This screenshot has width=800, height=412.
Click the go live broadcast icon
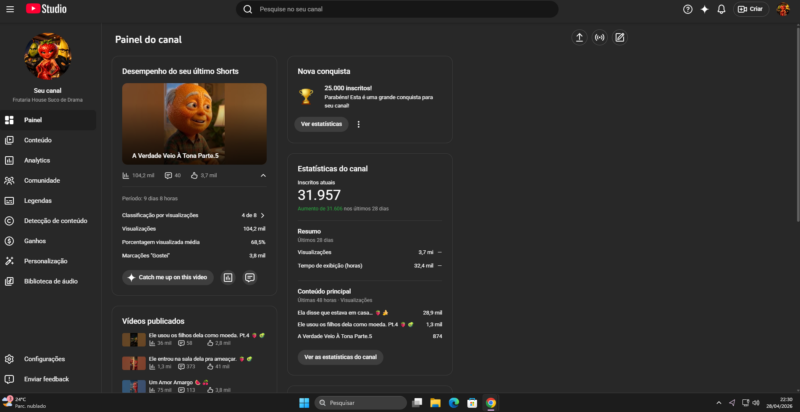coord(599,37)
